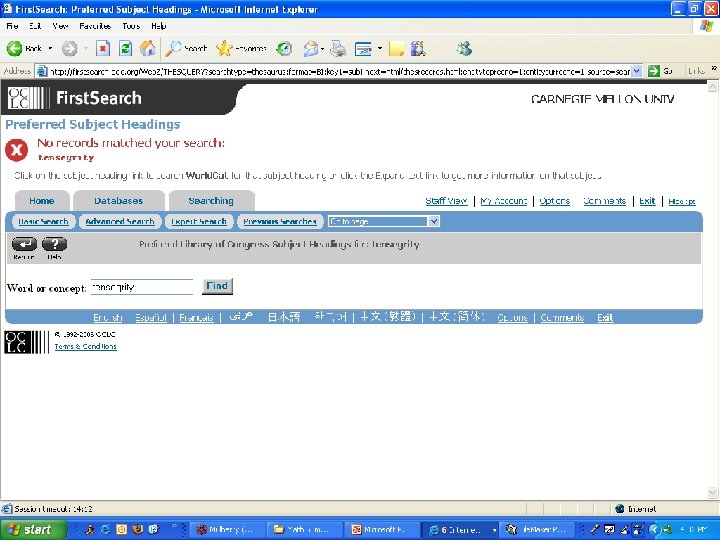Open the Favorites menu
Screen dimensions: 720x540
coord(95,26)
